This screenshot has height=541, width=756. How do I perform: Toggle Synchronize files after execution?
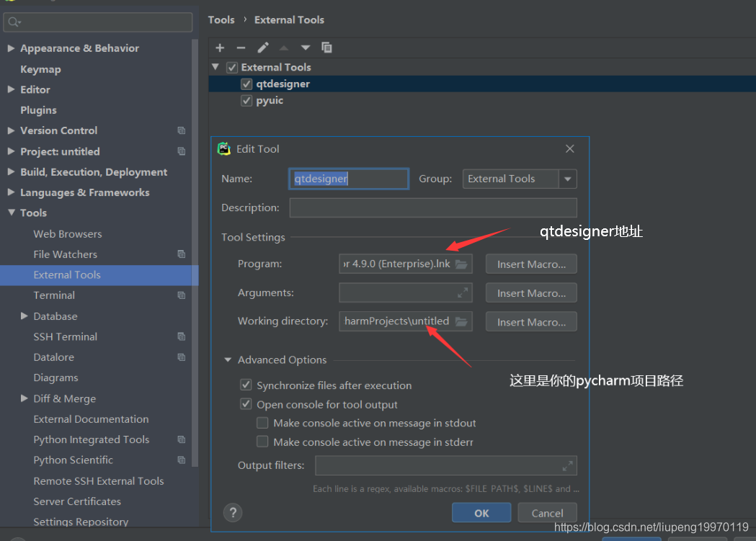point(246,385)
